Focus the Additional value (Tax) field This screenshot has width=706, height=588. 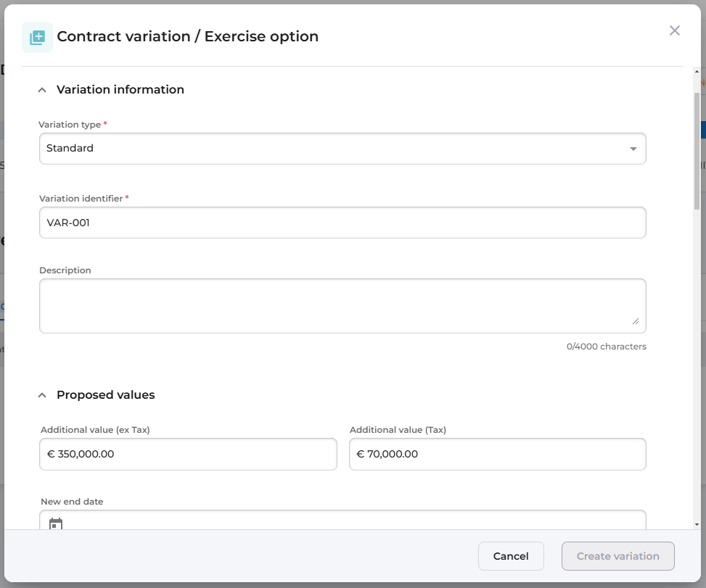click(497, 454)
